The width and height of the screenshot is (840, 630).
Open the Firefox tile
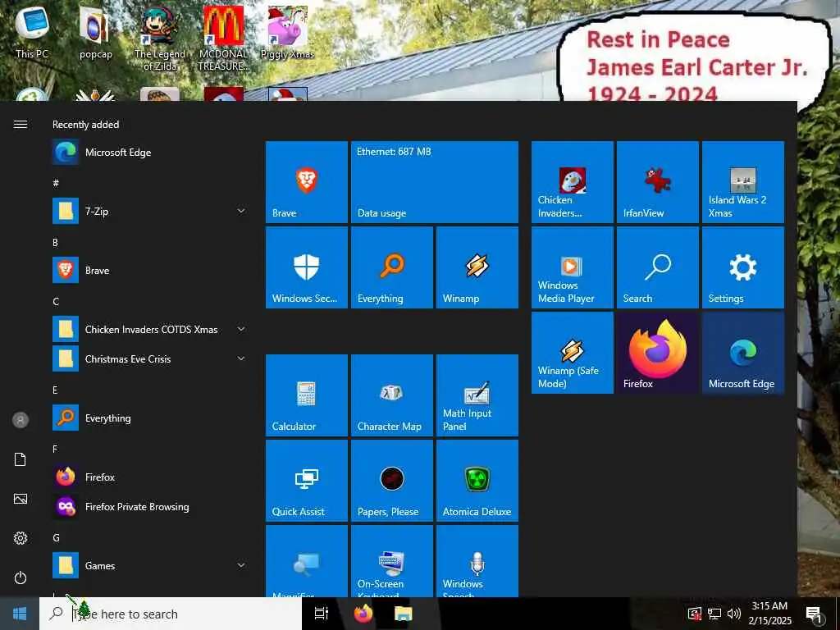(x=657, y=353)
